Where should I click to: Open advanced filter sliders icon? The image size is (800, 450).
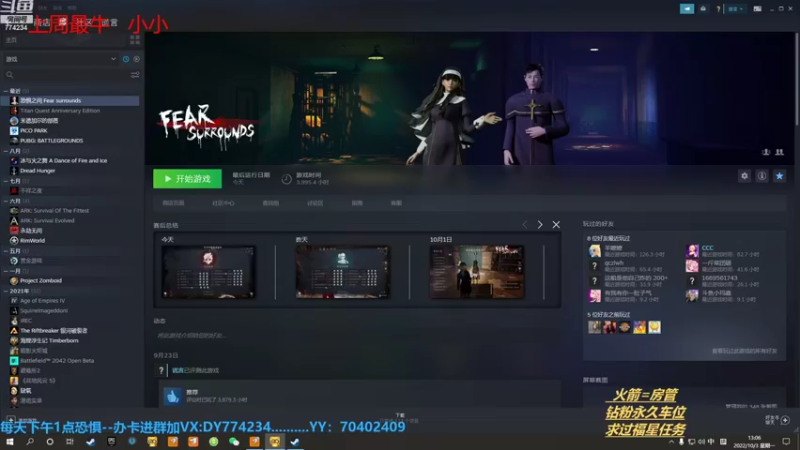[x=135, y=75]
